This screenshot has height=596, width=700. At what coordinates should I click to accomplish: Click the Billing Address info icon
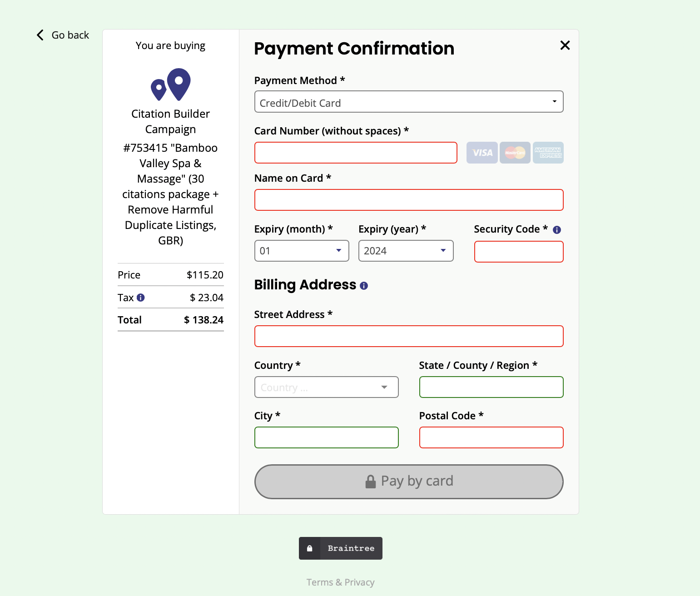(x=363, y=285)
